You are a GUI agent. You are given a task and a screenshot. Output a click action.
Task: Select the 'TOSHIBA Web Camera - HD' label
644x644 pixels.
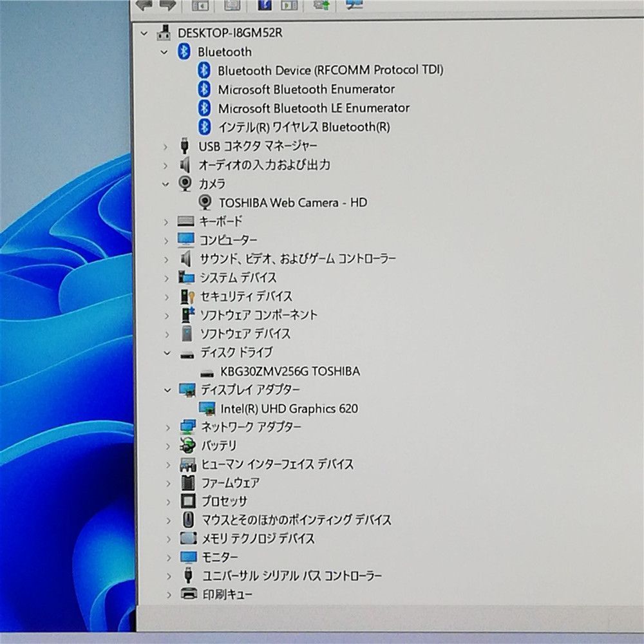[x=293, y=202]
